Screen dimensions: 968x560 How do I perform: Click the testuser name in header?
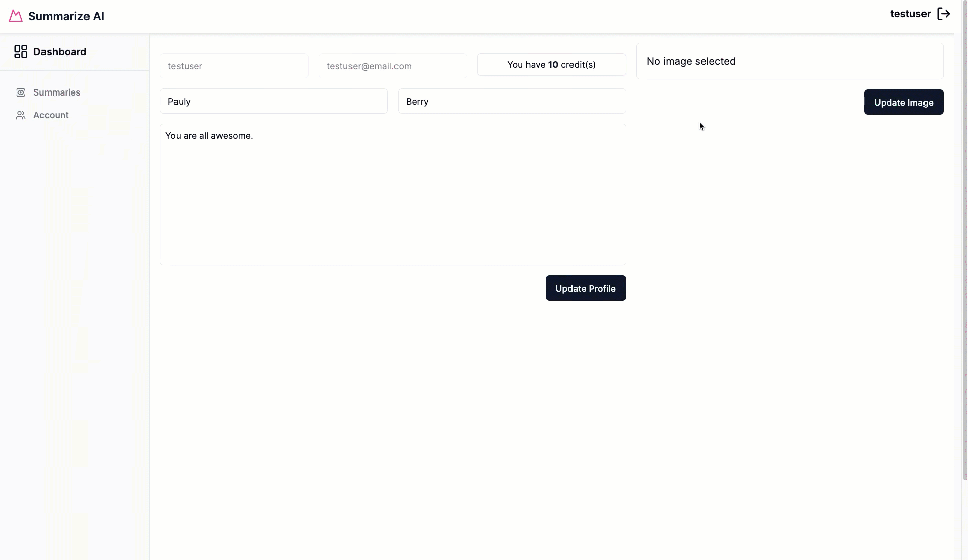910,14
